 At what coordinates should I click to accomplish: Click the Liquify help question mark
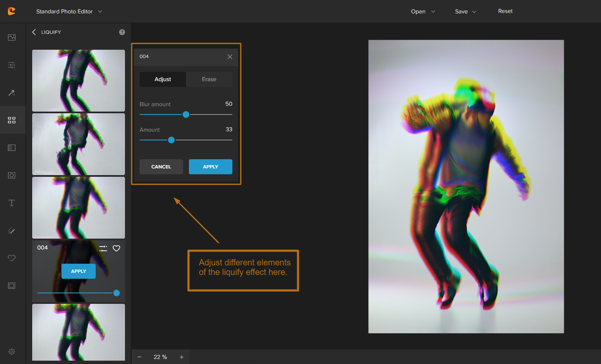click(122, 32)
